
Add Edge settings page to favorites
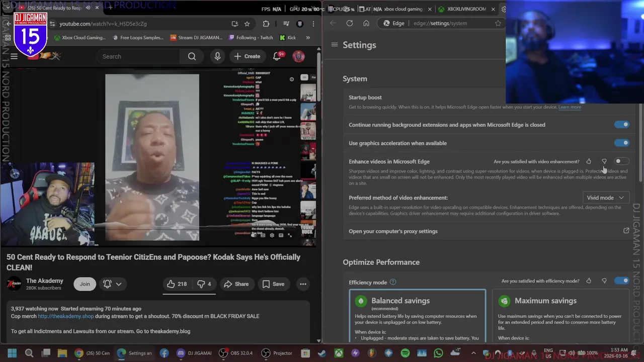(x=498, y=23)
